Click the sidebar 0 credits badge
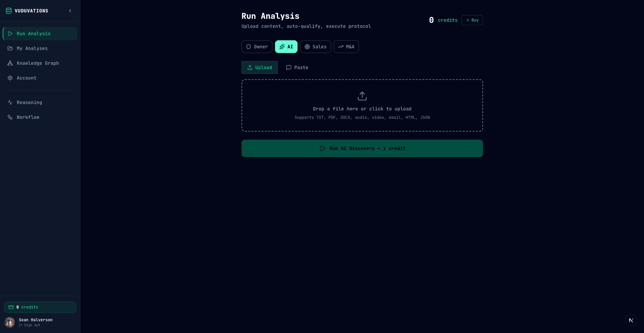Viewport: 644px width, 333px height. point(40,307)
